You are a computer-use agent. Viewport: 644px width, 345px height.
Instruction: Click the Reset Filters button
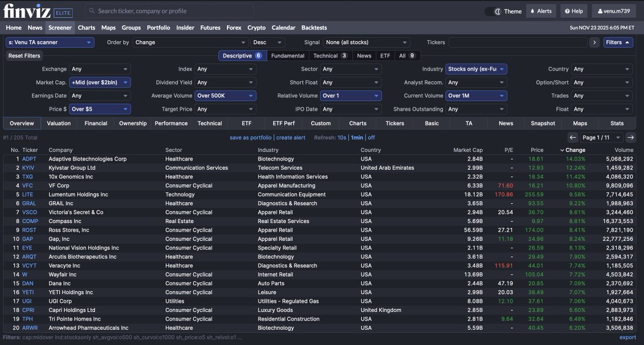coord(24,55)
